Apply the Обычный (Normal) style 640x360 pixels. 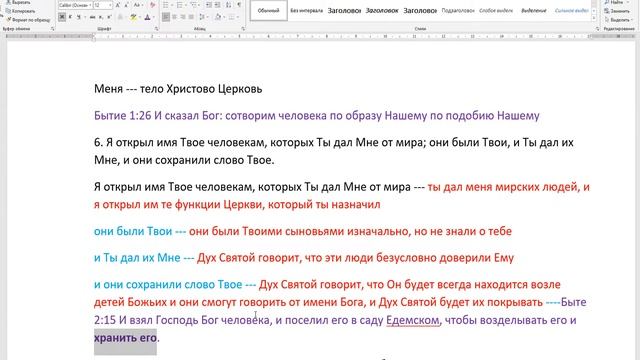[x=268, y=11]
